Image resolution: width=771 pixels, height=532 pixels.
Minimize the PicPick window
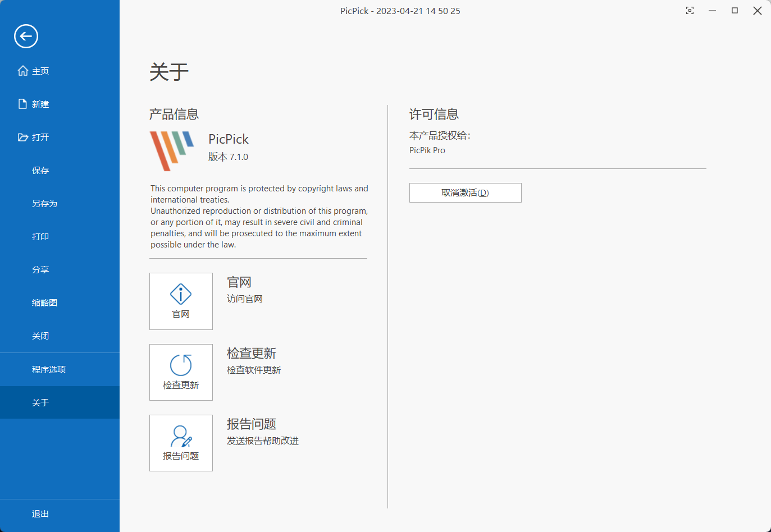click(712, 11)
